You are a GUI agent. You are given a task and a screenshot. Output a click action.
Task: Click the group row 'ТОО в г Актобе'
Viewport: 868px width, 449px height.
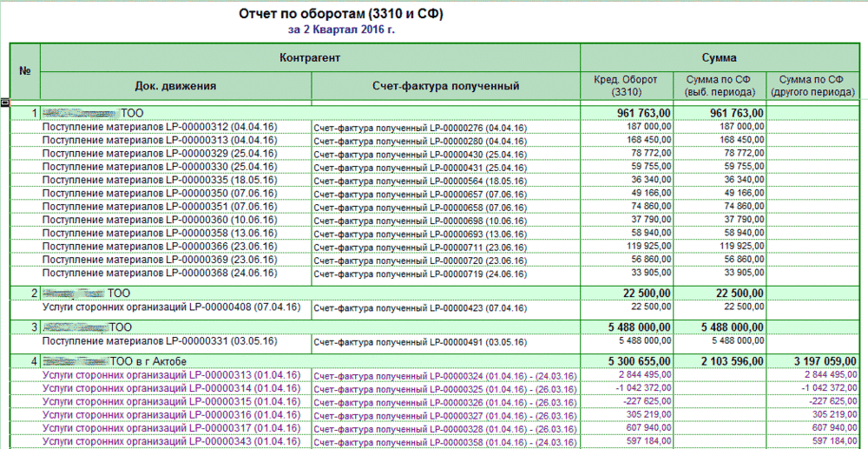[310, 361]
